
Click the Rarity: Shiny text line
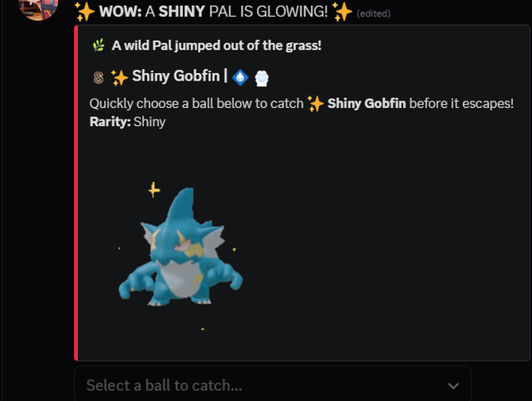[x=127, y=122]
